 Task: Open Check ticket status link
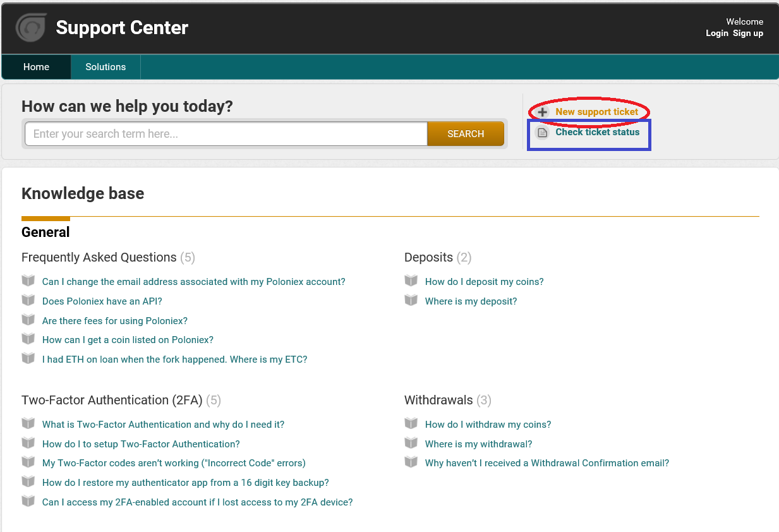point(598,132)
